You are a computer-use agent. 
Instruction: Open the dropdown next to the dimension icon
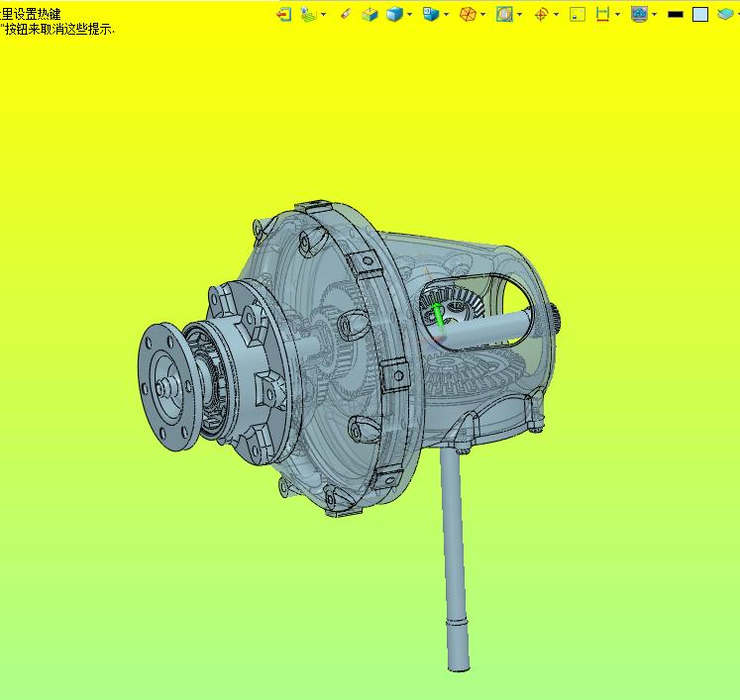point(617,15)
